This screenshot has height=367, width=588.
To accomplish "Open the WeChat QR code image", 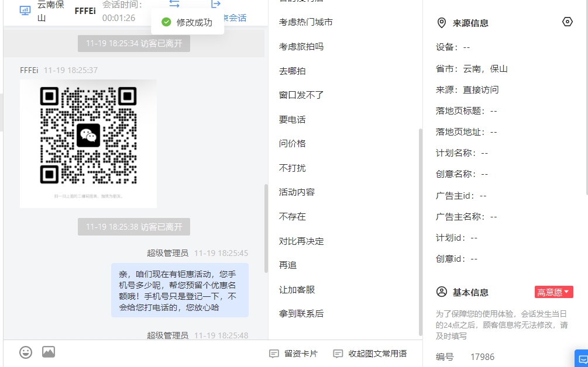I will click(88, 143).
